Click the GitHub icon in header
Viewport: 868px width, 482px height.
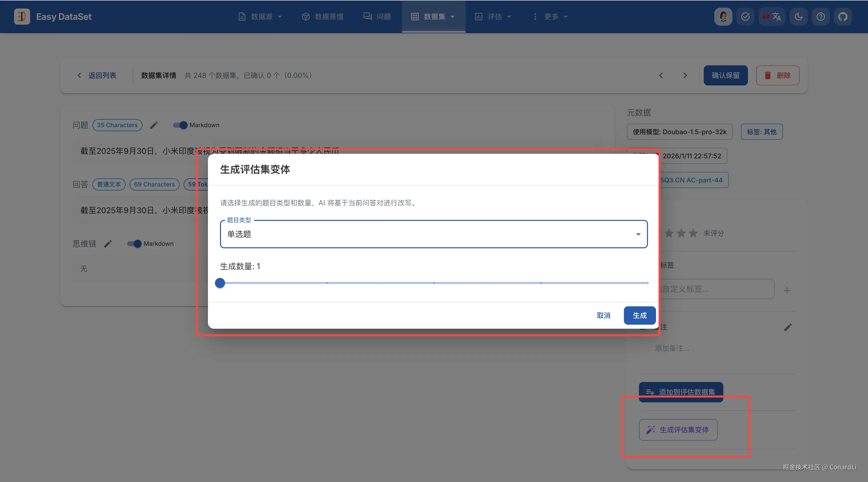coord(843,17)
